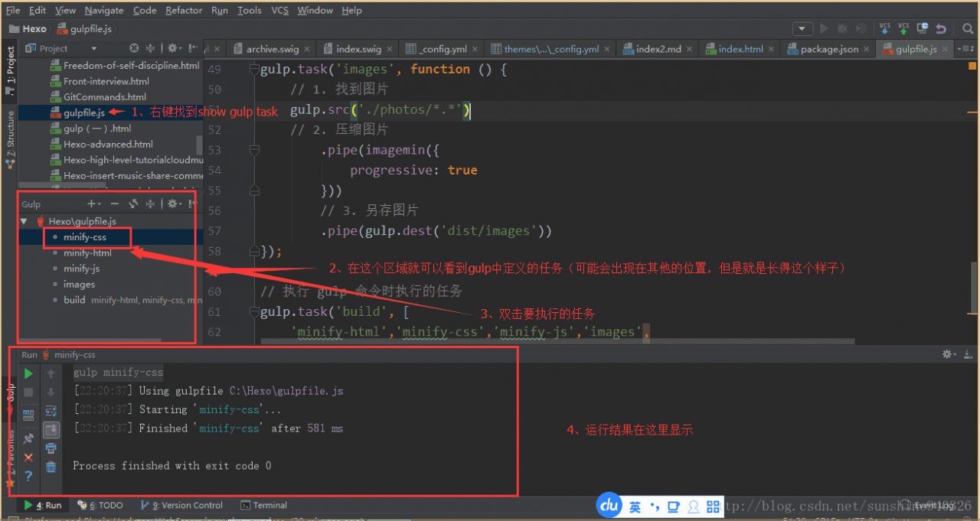Screen dimensions: 980x521
Task: Click the minus remove icon in Gulp panel
Action: click(115, 204)
